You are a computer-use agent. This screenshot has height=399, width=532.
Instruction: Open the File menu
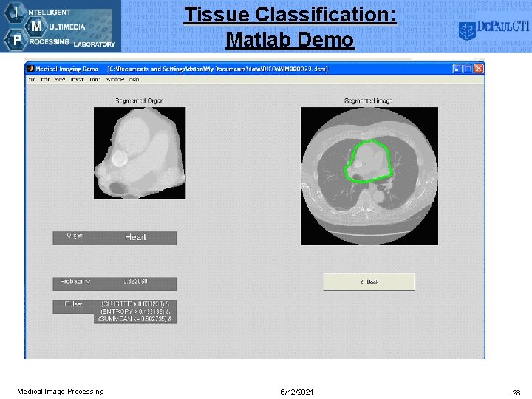pyautogui.click(x=32, y=79)
